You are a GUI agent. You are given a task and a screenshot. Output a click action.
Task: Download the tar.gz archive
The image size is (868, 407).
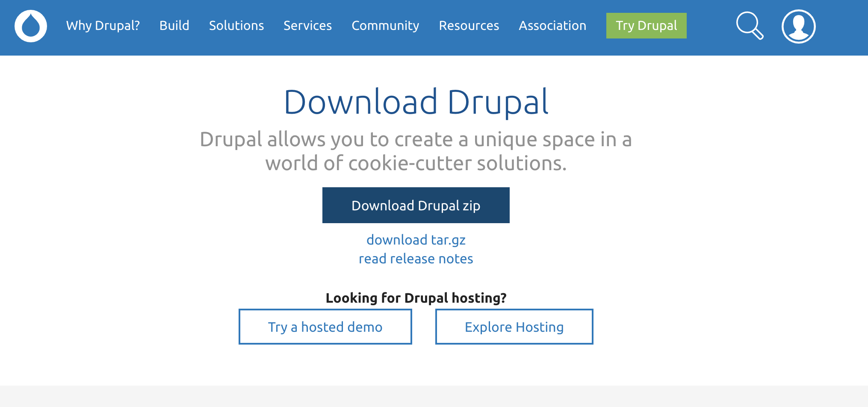coord(415,240)
